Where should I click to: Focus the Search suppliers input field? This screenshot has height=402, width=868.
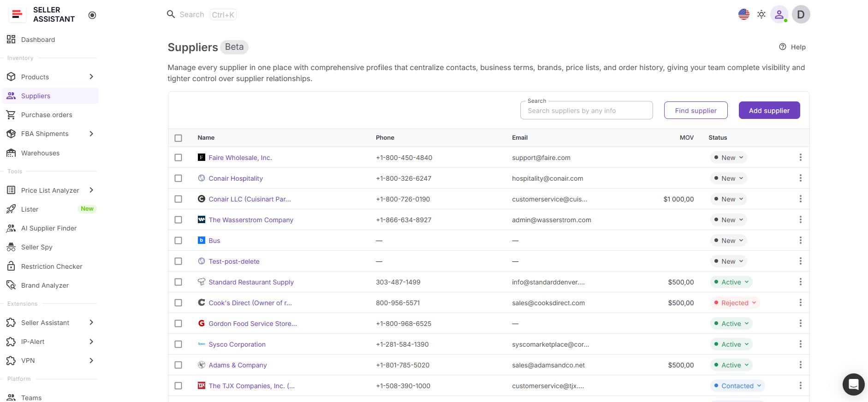click(x=587, y=111)
